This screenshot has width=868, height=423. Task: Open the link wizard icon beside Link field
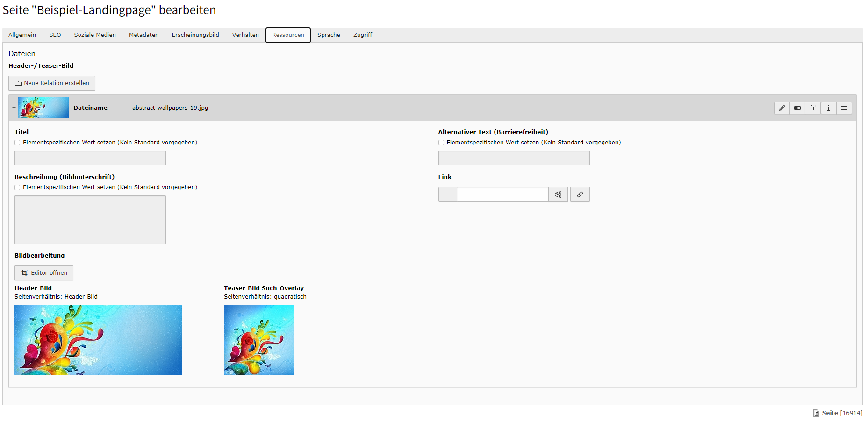tap(558, 194)
